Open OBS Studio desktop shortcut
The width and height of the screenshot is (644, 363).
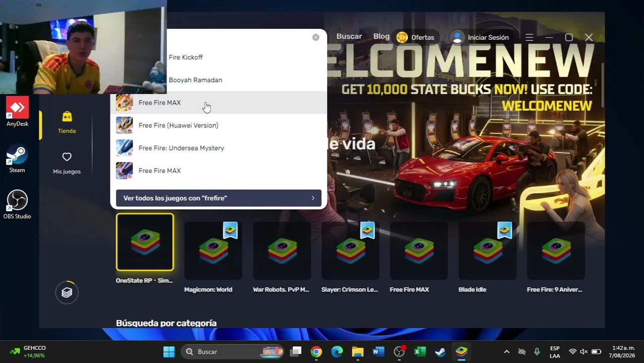pos(17,204)
